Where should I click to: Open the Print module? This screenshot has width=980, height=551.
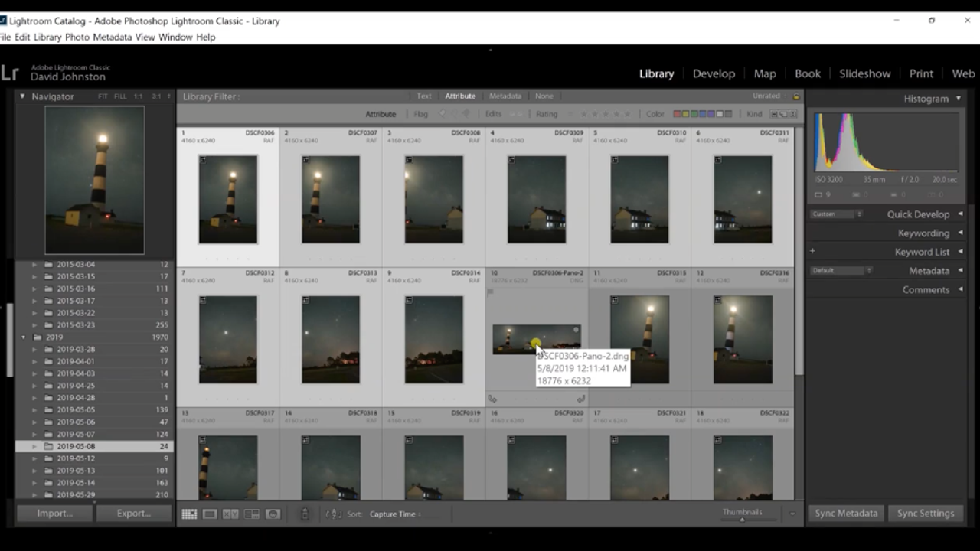click(921, 73)
